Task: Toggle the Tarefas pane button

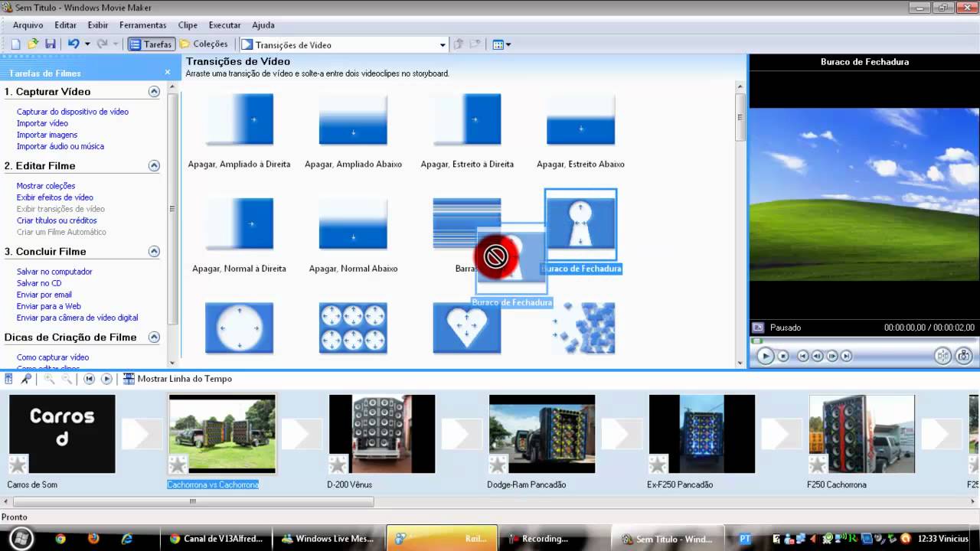Action: 151,44
